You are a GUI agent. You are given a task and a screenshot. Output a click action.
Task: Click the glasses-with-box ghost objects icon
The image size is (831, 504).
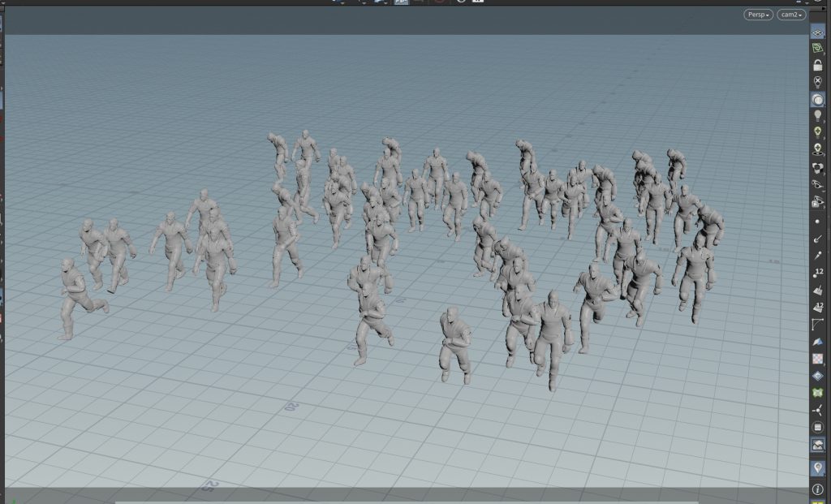point(818,201)
